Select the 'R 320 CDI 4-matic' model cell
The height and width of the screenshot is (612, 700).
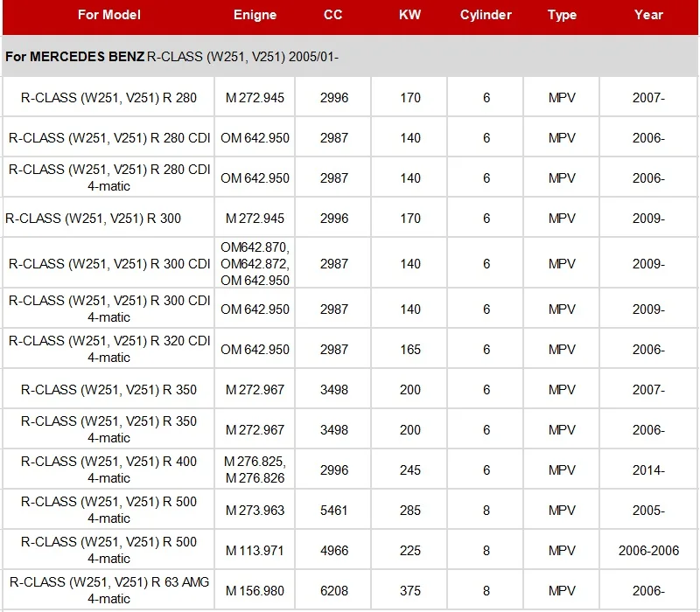click(108, 349)
